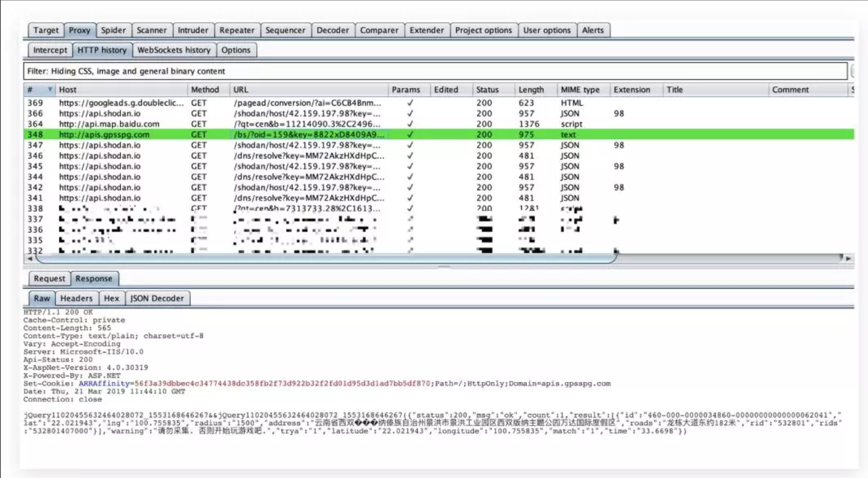Select request 344 dns/resolve row
Viewport: 868px width, 478px height.
point(439,177)
